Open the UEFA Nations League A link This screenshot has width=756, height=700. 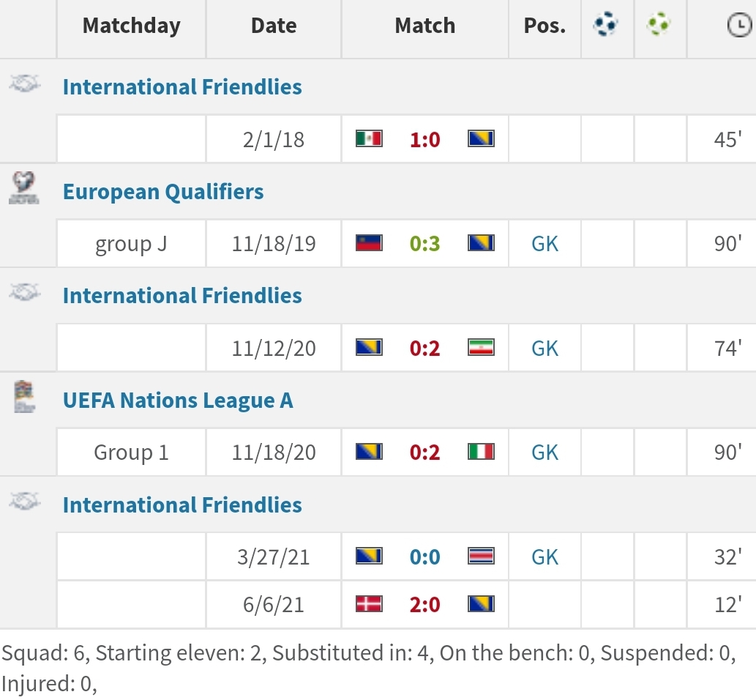pos(178,401)
